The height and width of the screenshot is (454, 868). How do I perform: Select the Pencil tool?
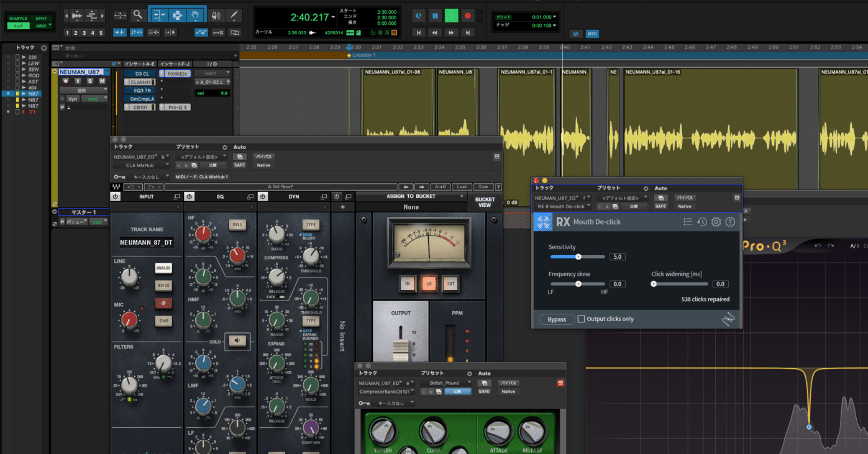[234, 15]
